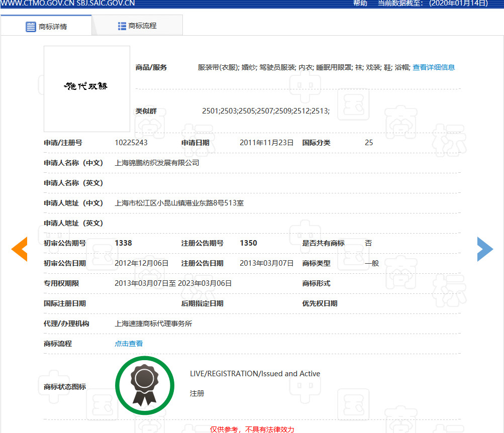Select similar group codes 2501;2503;2505...
Screen dimensions: 504x433
[229, 111]
